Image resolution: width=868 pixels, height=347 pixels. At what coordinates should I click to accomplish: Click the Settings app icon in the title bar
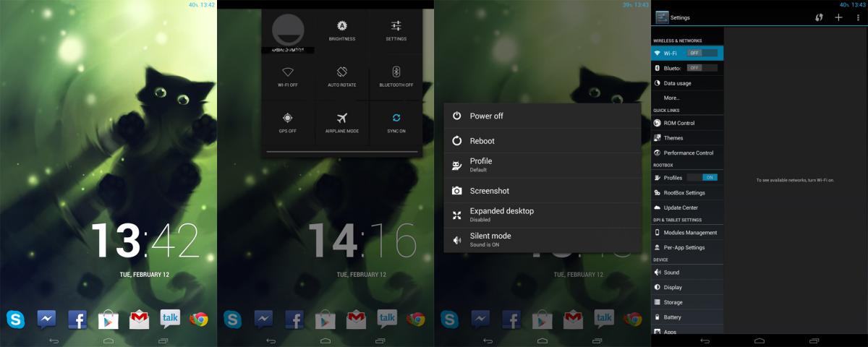pyautogui.click(x=662, y=17)
